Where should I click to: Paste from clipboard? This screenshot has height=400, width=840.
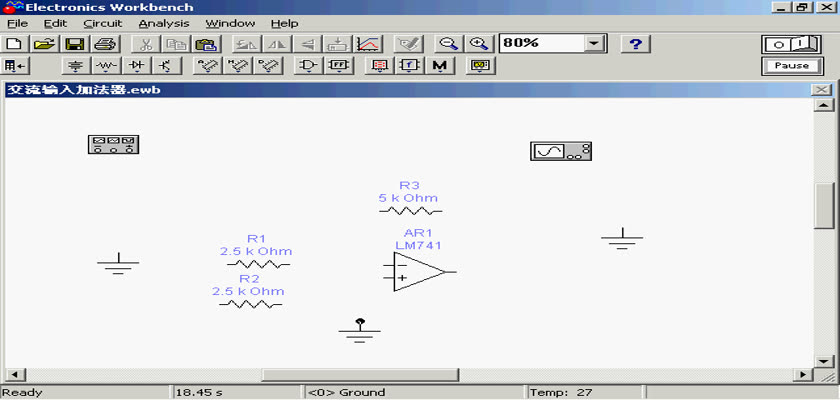click(x=205, y=44)
